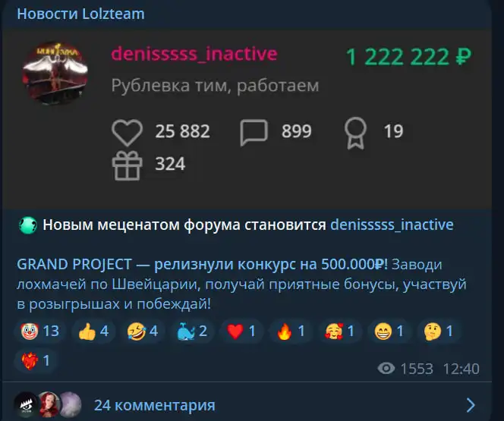The height and width of the screenshot is (421, 504).
Task: Toggle the red heart reaction
Action: 241,331
